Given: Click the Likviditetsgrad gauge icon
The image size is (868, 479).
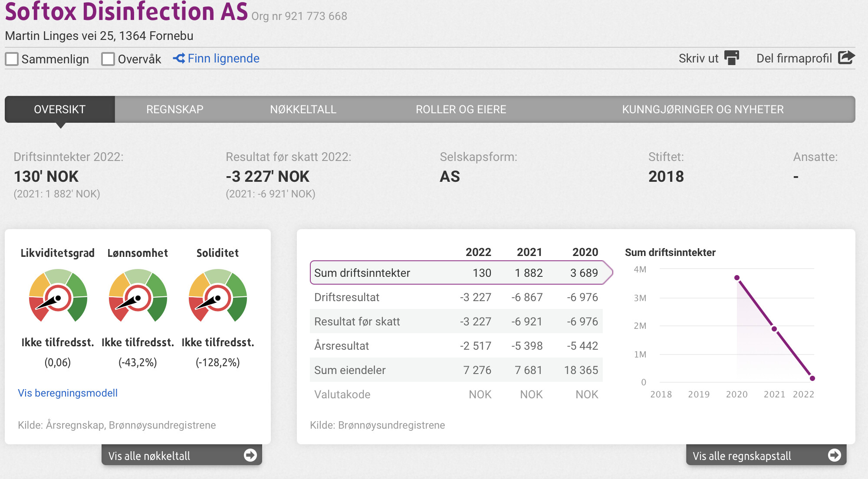Looking at the screenshot, I should (58, 296).
